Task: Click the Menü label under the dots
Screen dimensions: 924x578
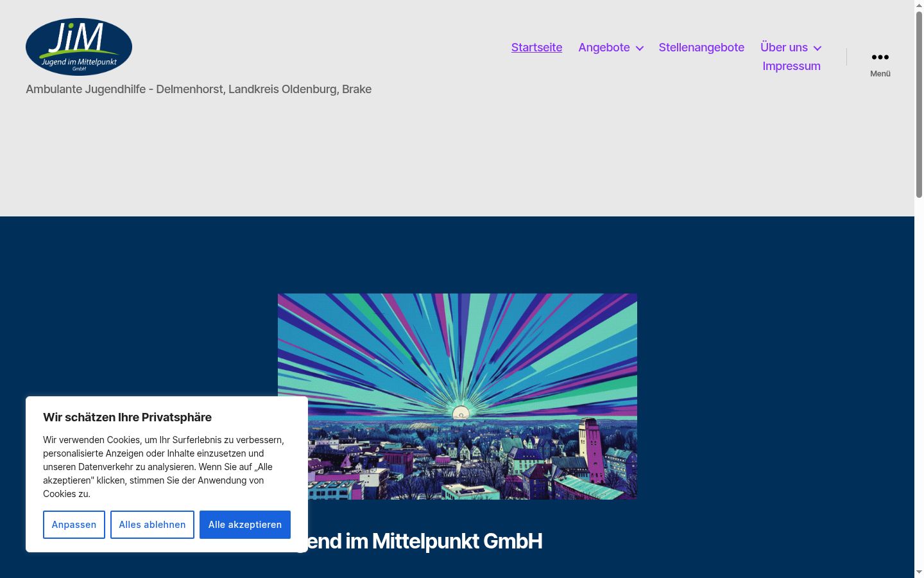Action: [880, 74]
